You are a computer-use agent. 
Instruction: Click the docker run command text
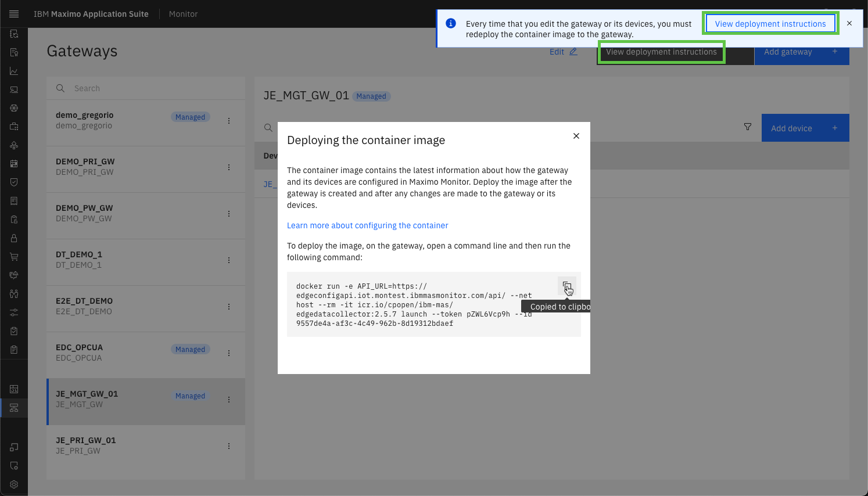coord(414,305)
